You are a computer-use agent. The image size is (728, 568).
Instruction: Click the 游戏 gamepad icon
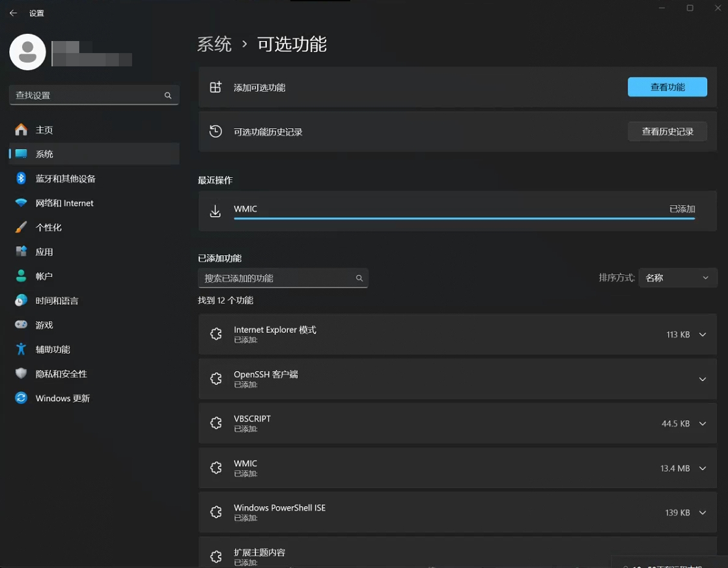click(x=21, y=324)
